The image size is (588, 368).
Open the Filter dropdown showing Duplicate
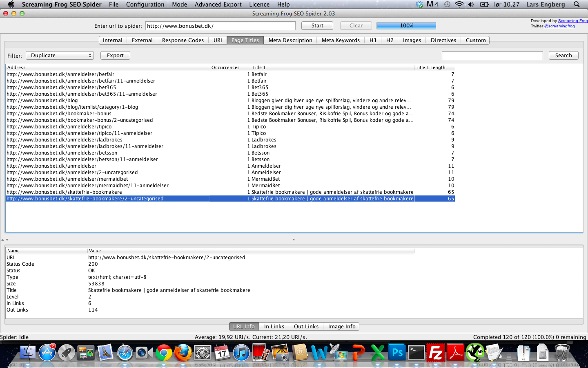60,55
